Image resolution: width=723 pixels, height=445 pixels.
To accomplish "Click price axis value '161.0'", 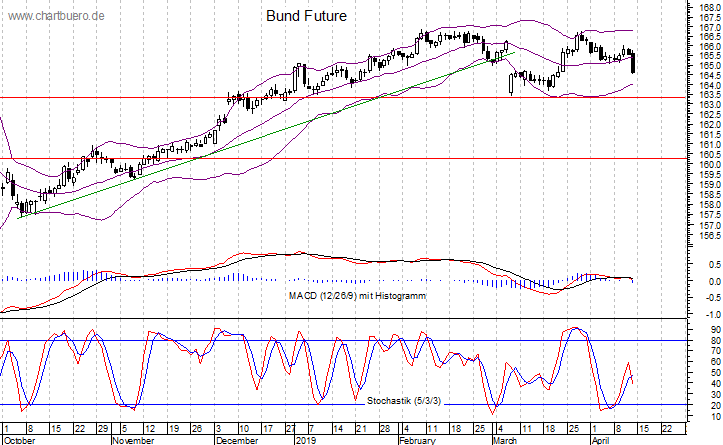I will [x=710, y=145].
